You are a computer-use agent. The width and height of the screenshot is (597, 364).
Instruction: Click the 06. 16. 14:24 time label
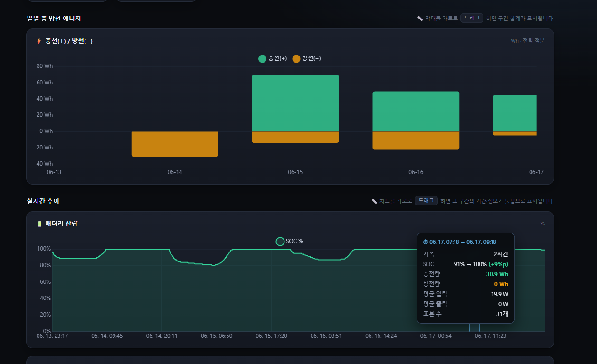pyautogui.click(x=381, y=336)
